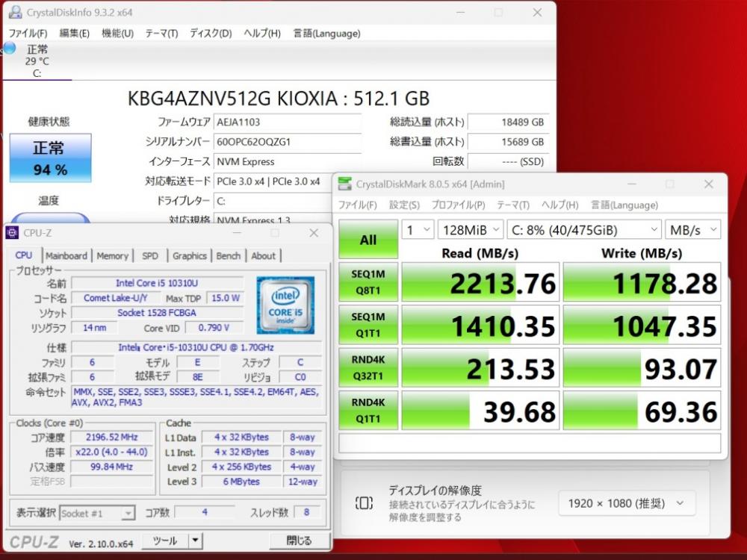Click the Intel Core i5 logo in CPU-Z
Viewport: 747px width, 560px height.
[x=285, y=305]
